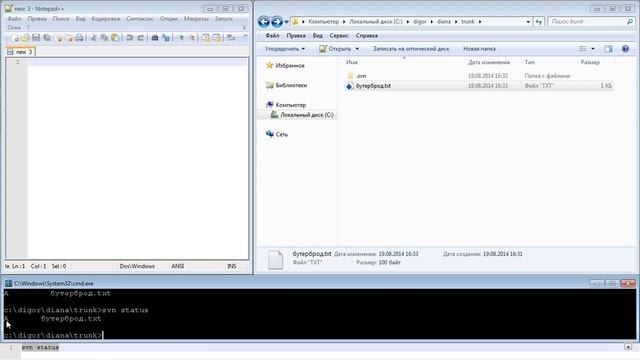The height and width of the screenshot is (360, 640).
Task: Click the INS status bar entry in Notepad++
Action: [231, 266]
